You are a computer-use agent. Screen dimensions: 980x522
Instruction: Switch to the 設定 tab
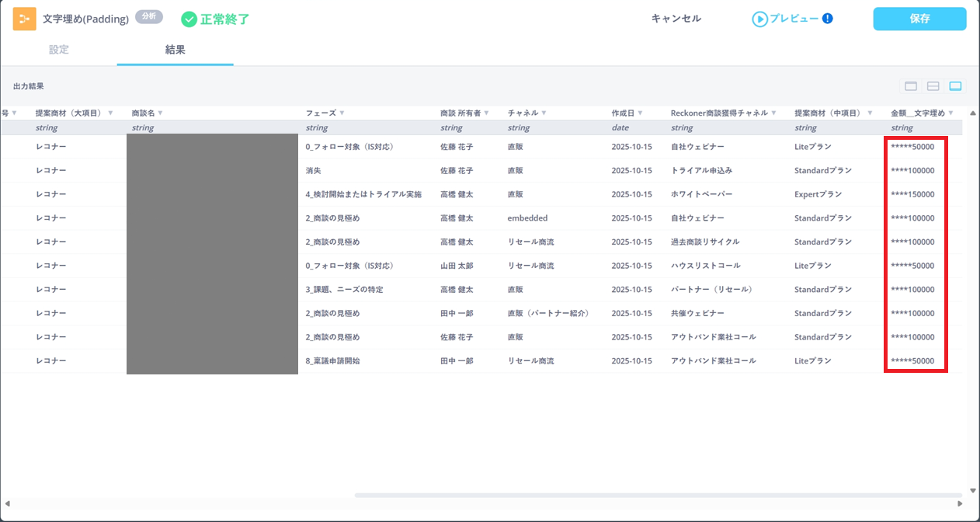tap(59, 50)
